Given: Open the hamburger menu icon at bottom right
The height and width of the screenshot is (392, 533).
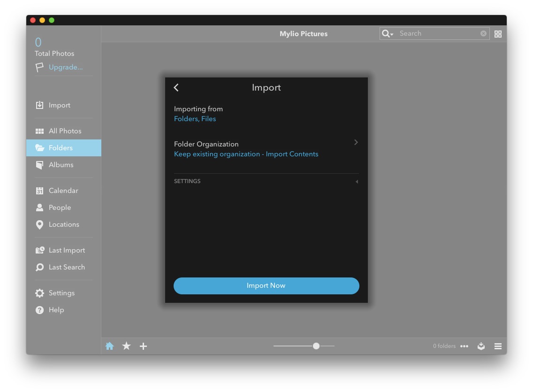Looking at the screenshot, I should point(498,346).
